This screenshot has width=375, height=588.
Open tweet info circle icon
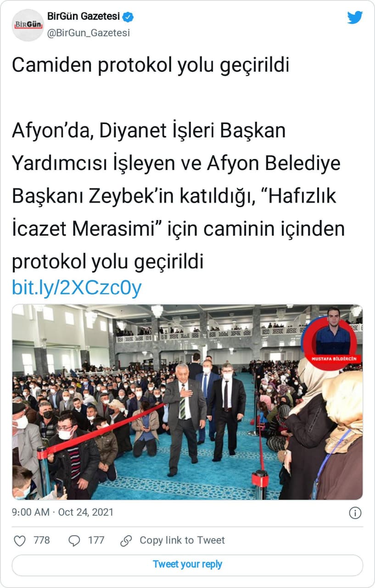[355, 513]
